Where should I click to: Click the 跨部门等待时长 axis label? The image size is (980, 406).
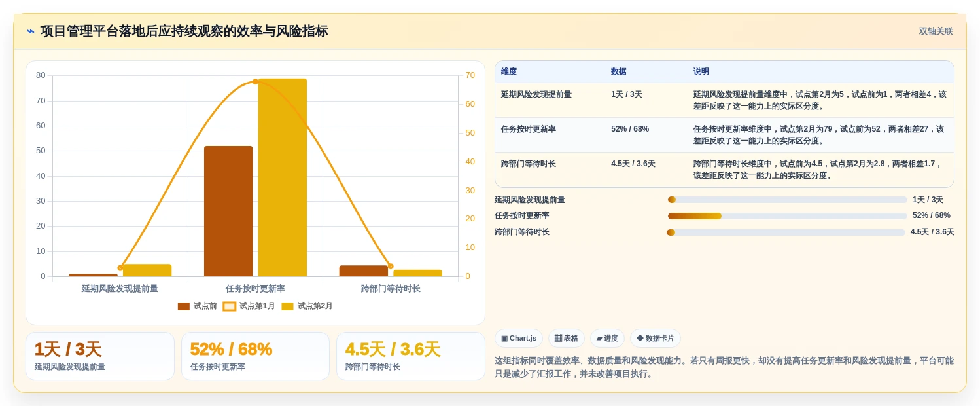coord(391,288)
